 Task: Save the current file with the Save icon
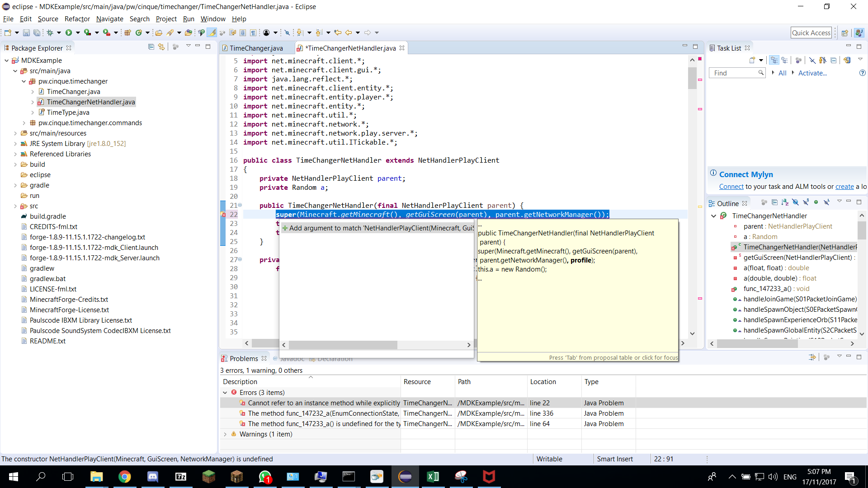tap(26, 32)
